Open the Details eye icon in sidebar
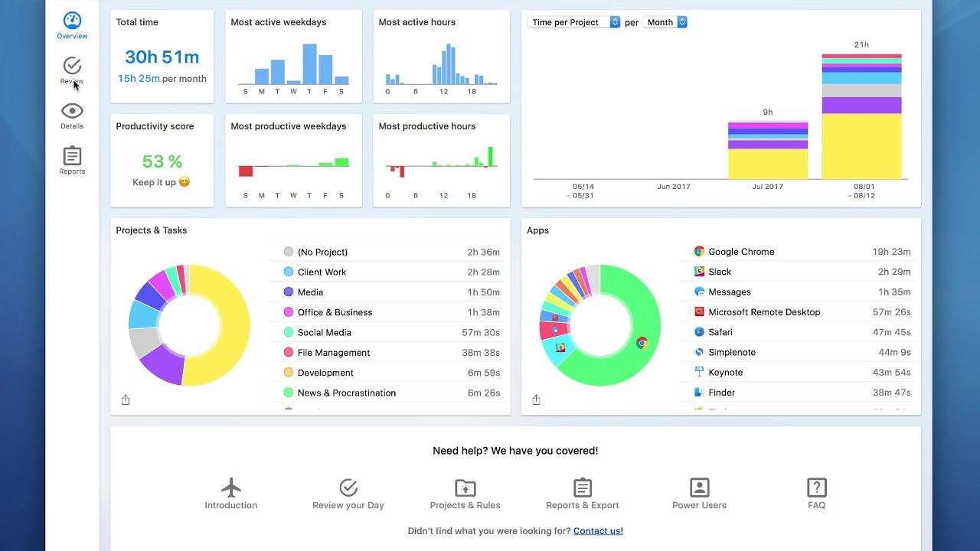980x551 pixels. point(72,111)
